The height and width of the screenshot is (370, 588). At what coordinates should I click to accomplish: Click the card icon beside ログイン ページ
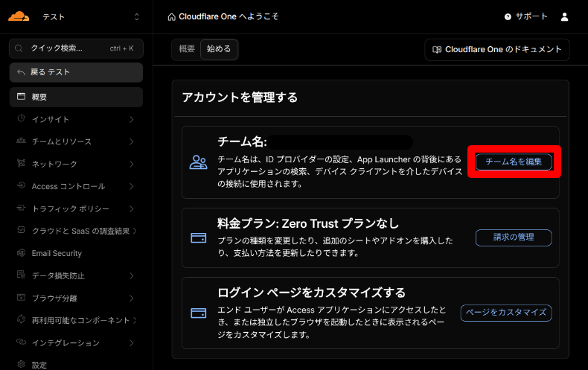(x=199, y=313)
